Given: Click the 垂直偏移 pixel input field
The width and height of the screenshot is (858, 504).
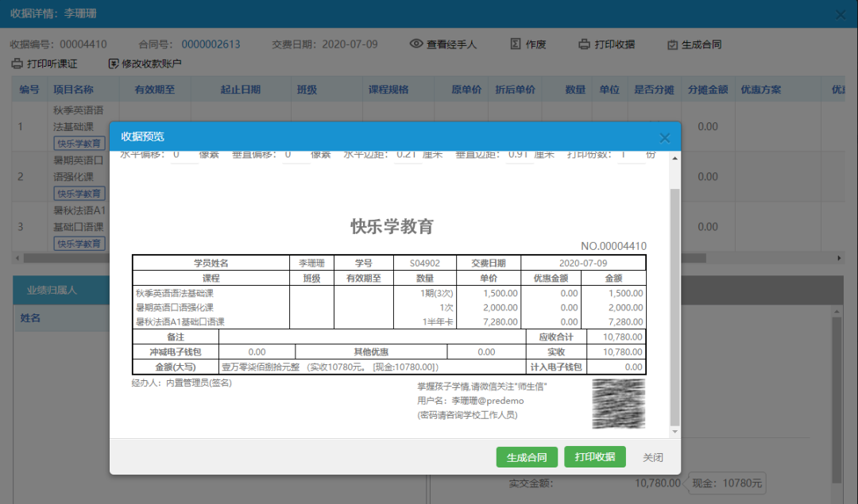Looking at the screenshot, I should 296,155.
